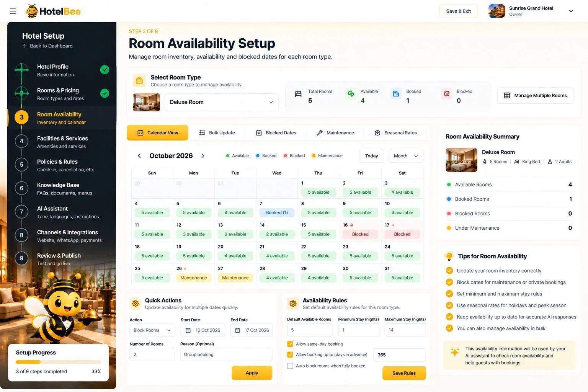Click the Reason Group booking field

(x=226, y=355)
